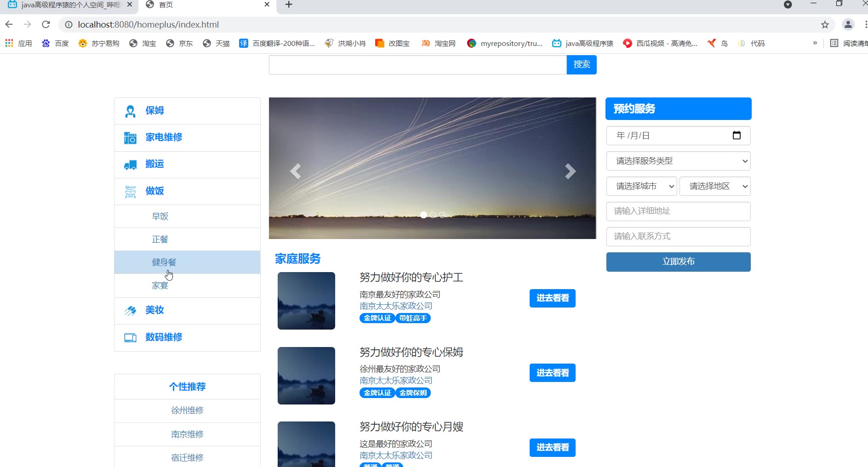Open the 改图宝 bookmark
868x467 pixels.
point(392,43)
